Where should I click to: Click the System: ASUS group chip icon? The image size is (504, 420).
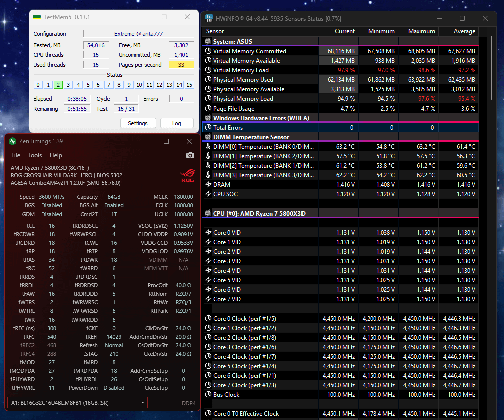point(208,42)
